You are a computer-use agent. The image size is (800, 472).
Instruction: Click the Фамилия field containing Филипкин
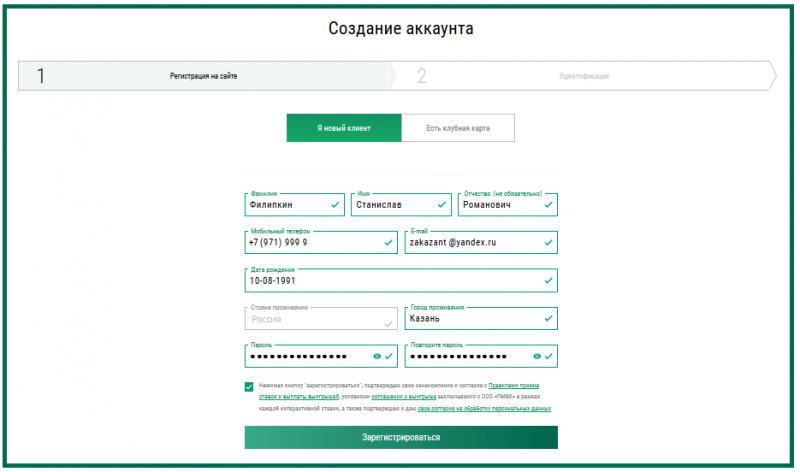[294, 205]
